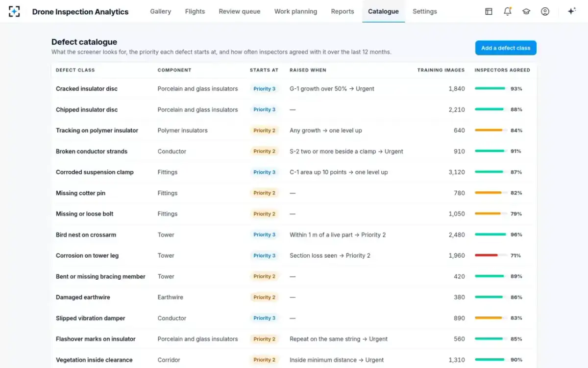The image size is (588, 368).
Task: Open the layout panel icon in header
Action: point(489,11)
